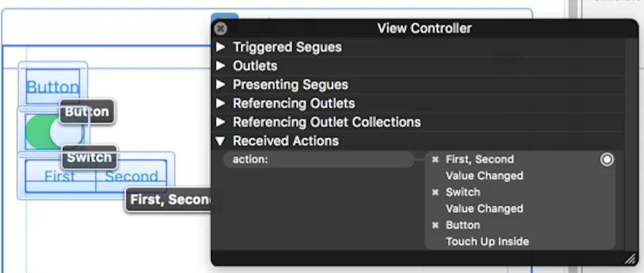Click the dark Switch tooltip label
This screenshot has height=273, width=644.
(x=89, y=157)
